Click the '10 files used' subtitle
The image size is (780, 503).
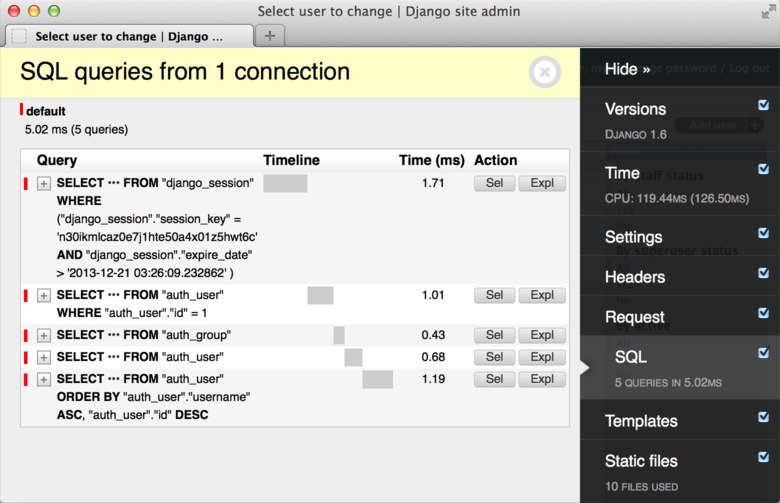pos(641,487)
